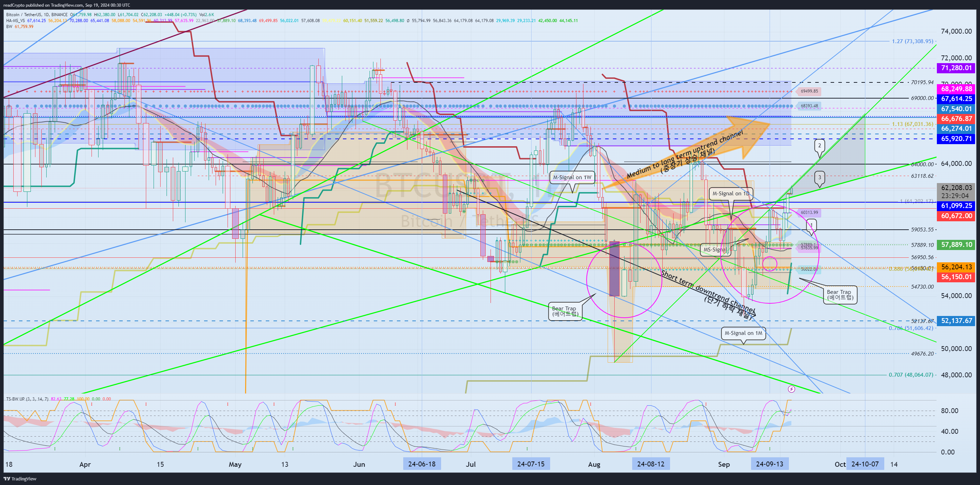This screenshot has height=485, width=980.
Task: Click the red 56,150.01 price label
Action: tap(956, 277)
